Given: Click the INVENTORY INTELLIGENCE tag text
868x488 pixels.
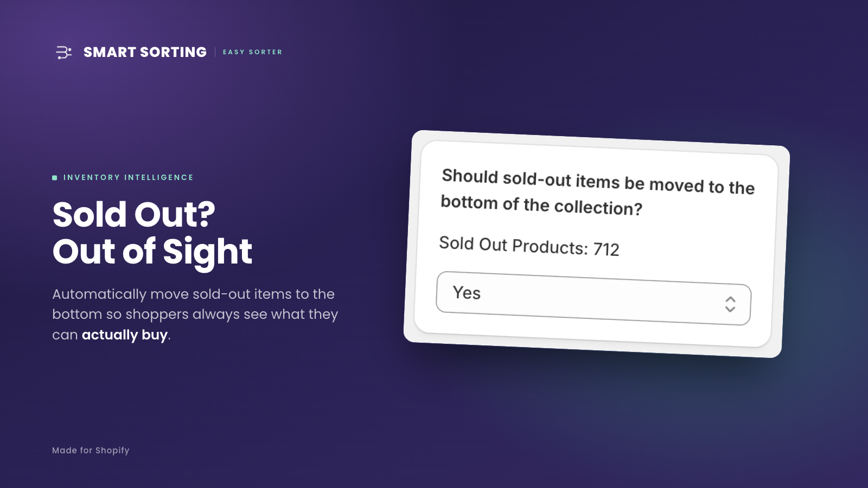Looking at the screenshot, I should coord(128,177).
